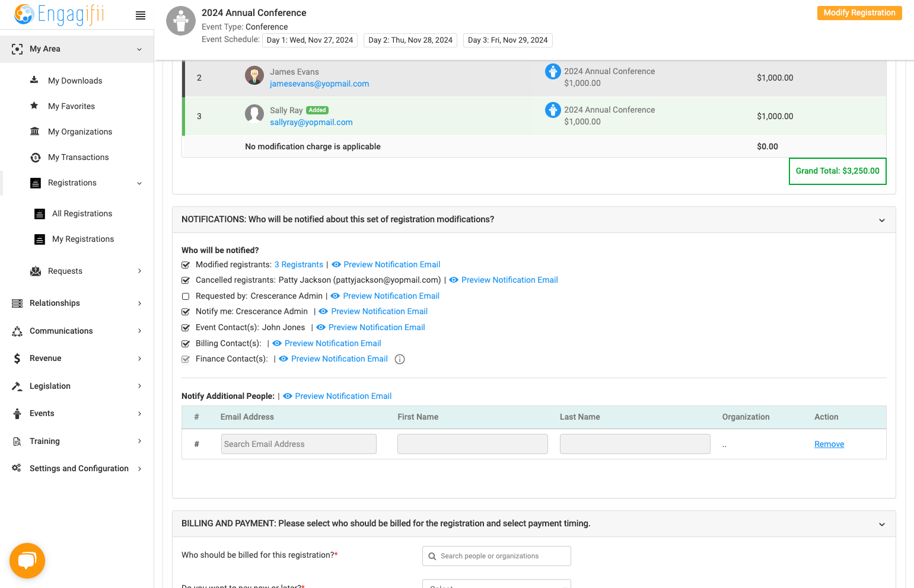
Task: Toggle the Notify me checkbox
Action: click(186, 312)
